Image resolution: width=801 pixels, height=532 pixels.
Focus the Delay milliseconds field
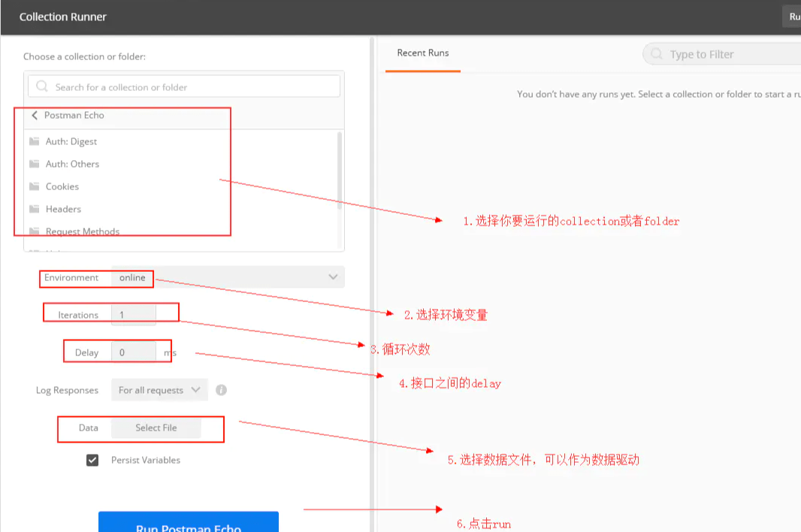(x=133, y=352)
